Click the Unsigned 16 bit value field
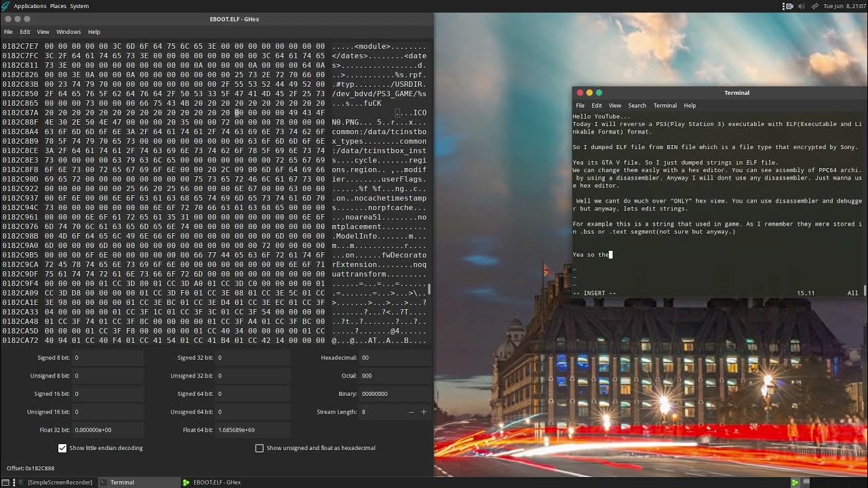The width and height of the screenshot is (868, 488). (x=108, y=411)
